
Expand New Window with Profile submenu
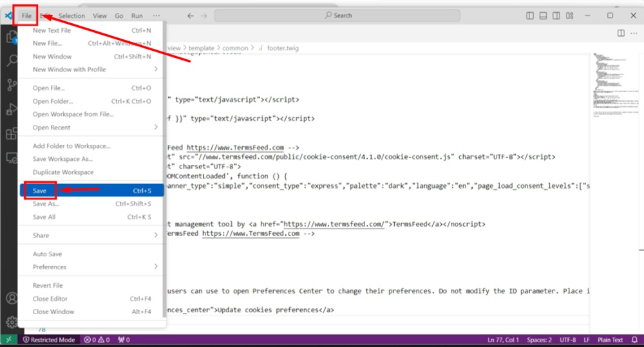(x=92, y=70)
